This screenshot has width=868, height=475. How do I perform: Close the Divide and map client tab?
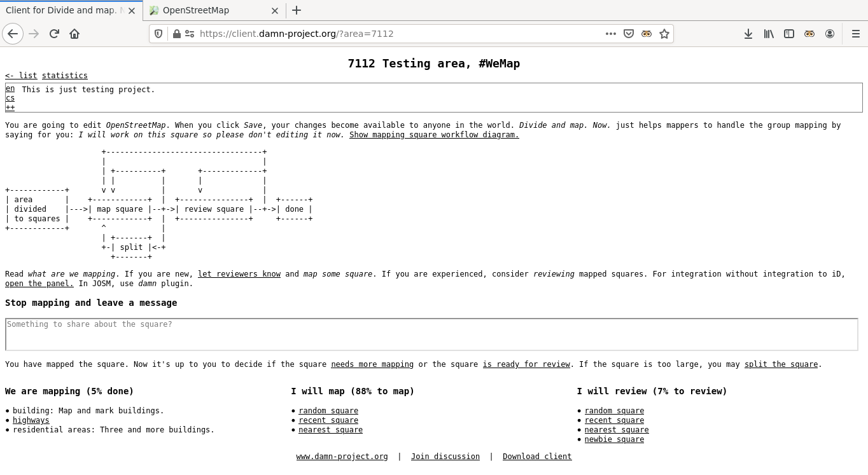132,10
